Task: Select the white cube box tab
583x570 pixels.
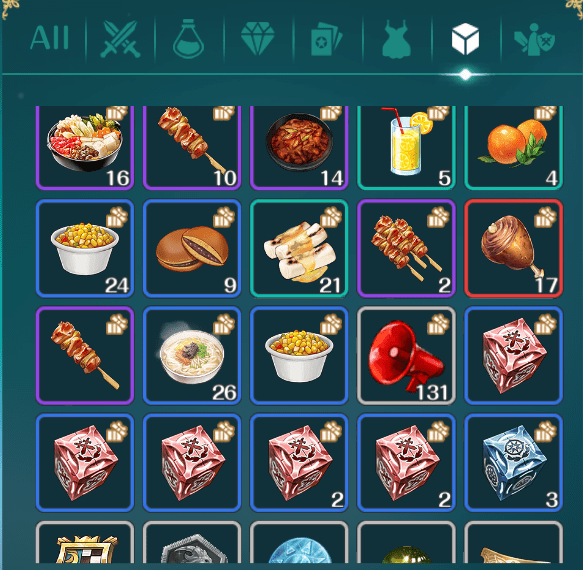Action: coord(465,39)
